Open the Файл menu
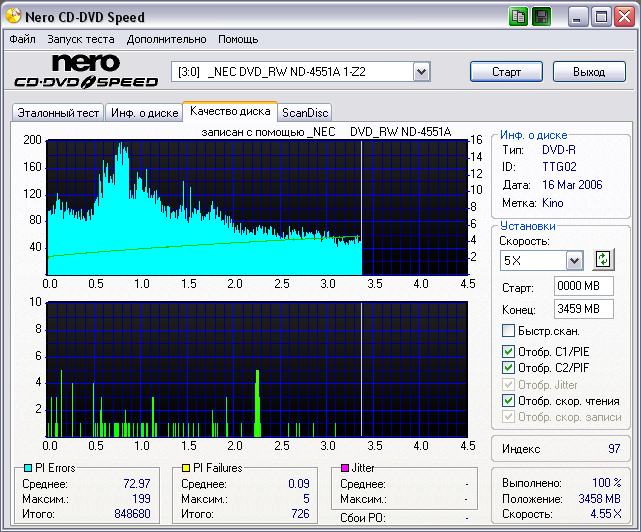This screenshot has height=532, width=641. (x=23, y=39)
